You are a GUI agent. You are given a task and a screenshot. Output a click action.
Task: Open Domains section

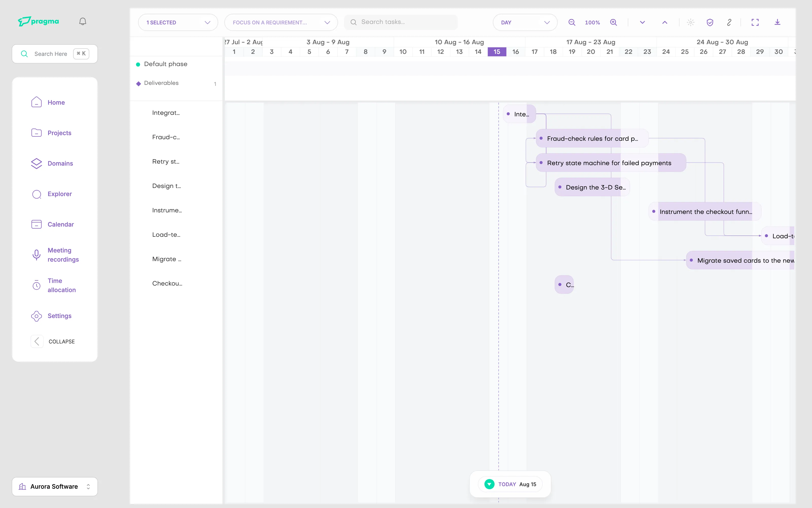(x=60, y=164)
